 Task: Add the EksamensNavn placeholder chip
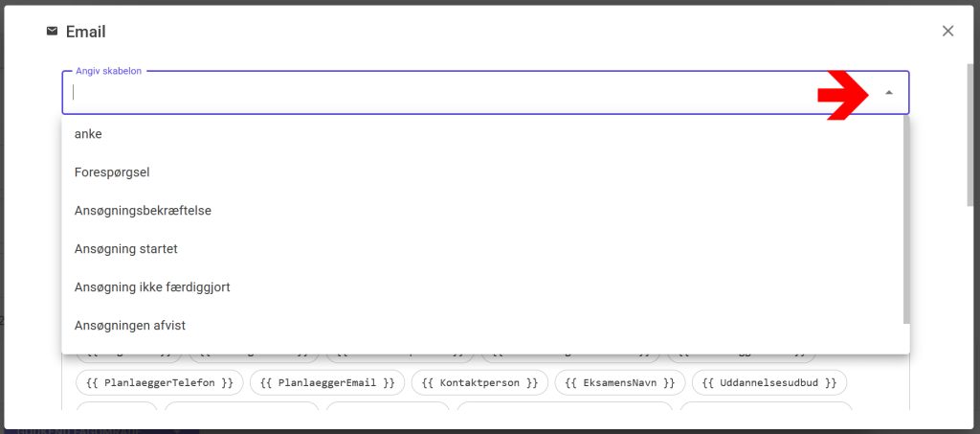coord(619,383)
